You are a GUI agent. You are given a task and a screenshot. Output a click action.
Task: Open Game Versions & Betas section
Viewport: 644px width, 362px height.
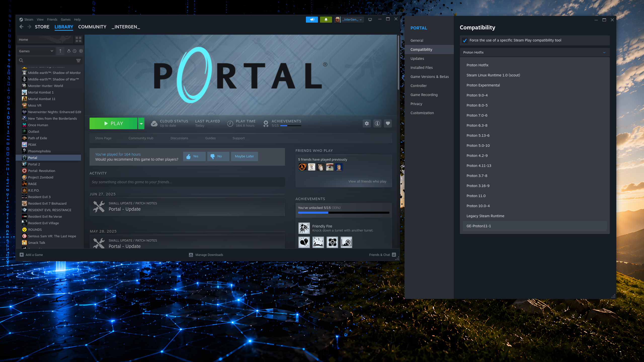coord(429,77)
